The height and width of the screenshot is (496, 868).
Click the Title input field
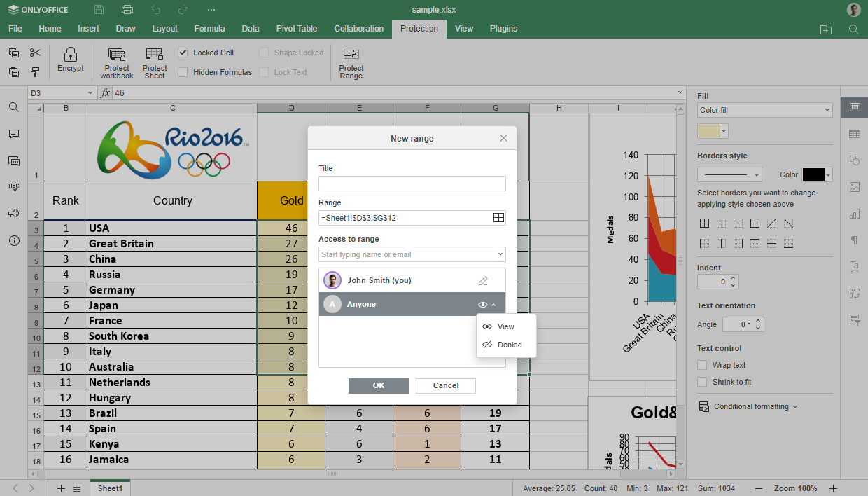tap(412, 184)
